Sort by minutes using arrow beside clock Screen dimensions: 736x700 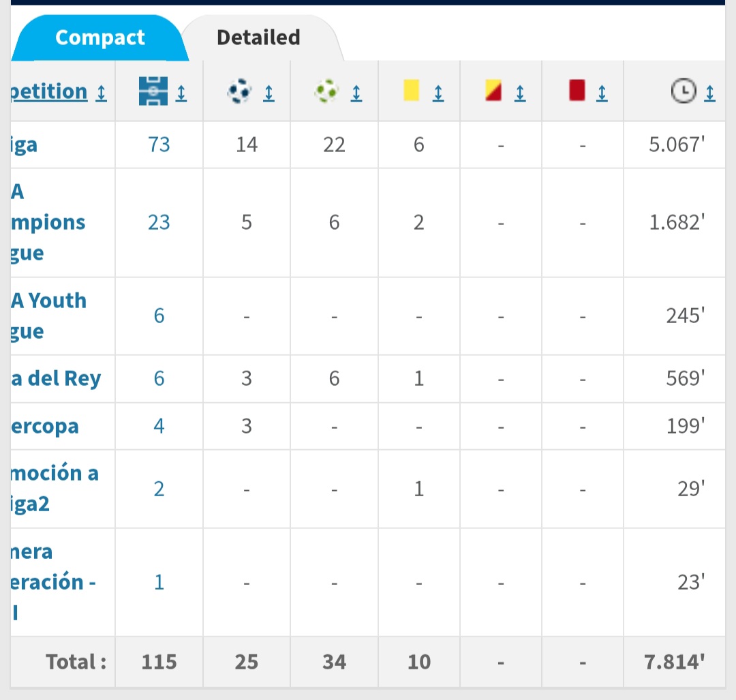pos(709,93)
